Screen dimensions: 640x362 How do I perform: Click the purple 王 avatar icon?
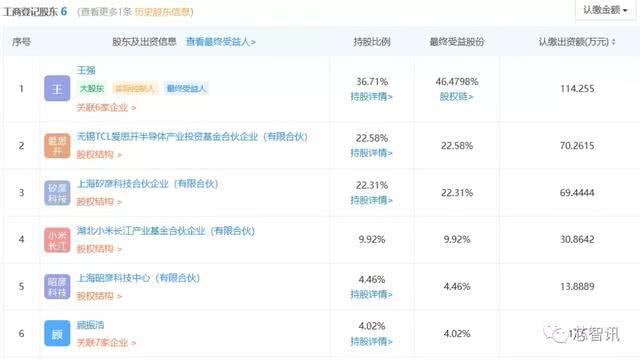(57, 88)
